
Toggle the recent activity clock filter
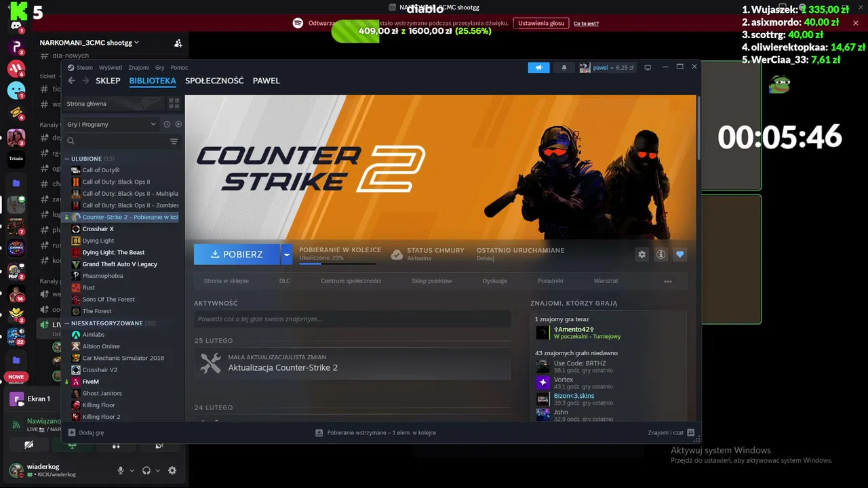click(167, 124)
